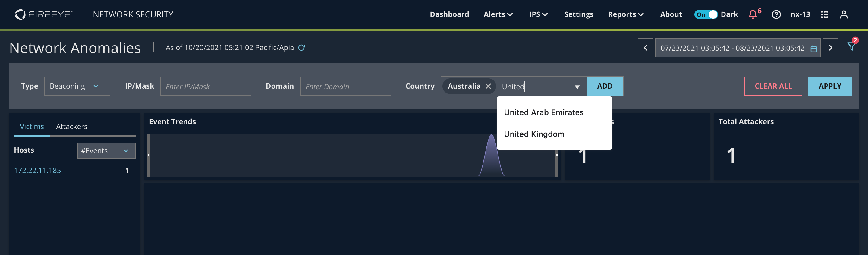Expand the IPS menu

[538, 14]
